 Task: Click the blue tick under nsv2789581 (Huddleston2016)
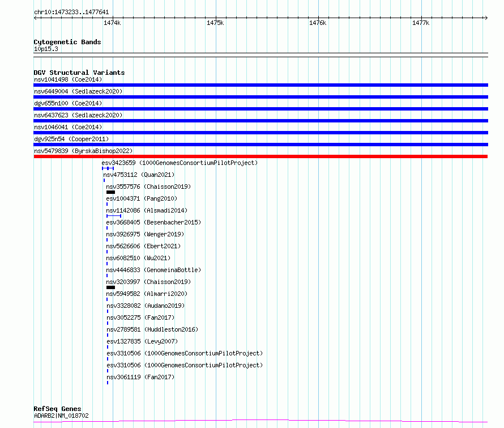108,335
